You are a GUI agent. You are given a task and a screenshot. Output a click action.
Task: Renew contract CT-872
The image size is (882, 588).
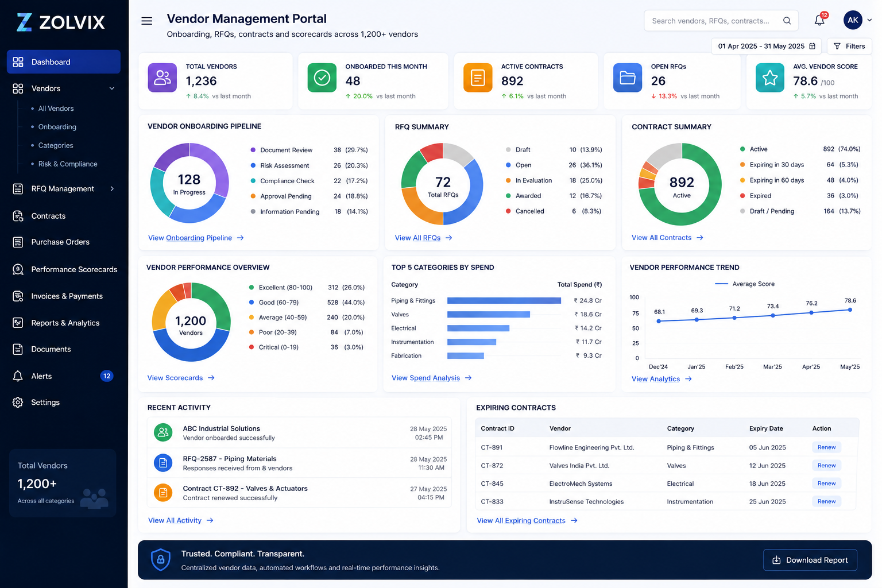[x=826, y=466]
